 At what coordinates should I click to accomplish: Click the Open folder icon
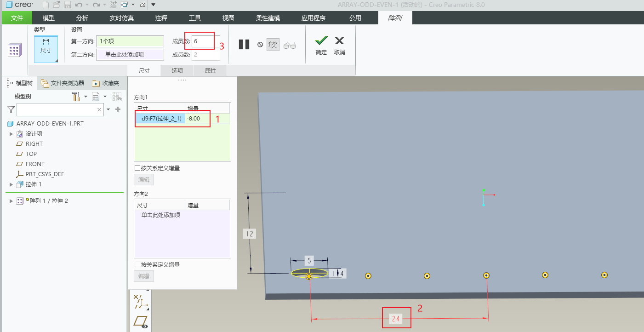click(57, 5)
